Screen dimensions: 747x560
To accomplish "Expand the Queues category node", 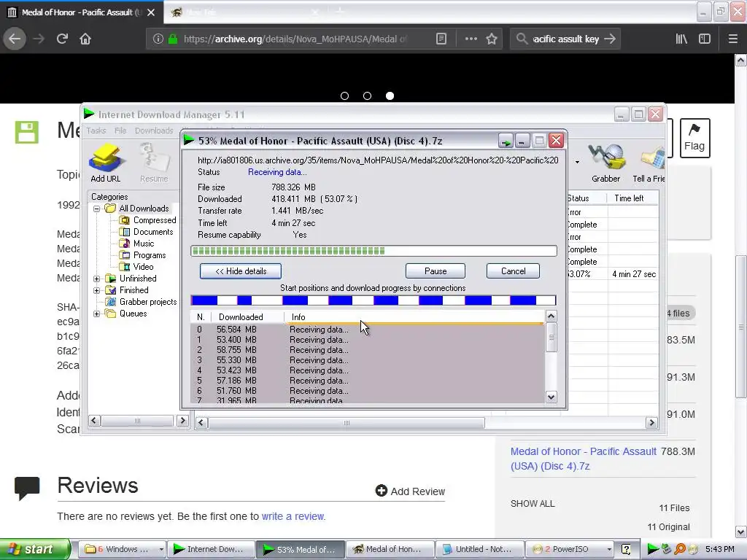I will coord(97,314).
